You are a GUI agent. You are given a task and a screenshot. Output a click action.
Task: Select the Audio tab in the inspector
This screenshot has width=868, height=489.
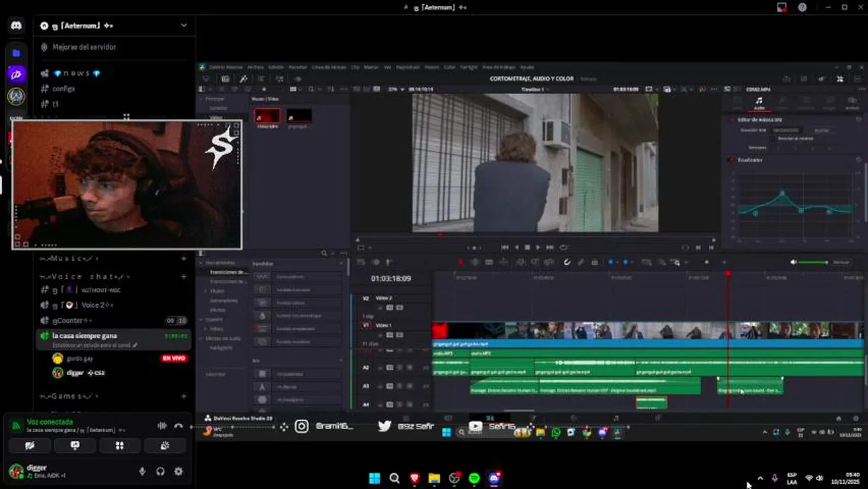759,103
